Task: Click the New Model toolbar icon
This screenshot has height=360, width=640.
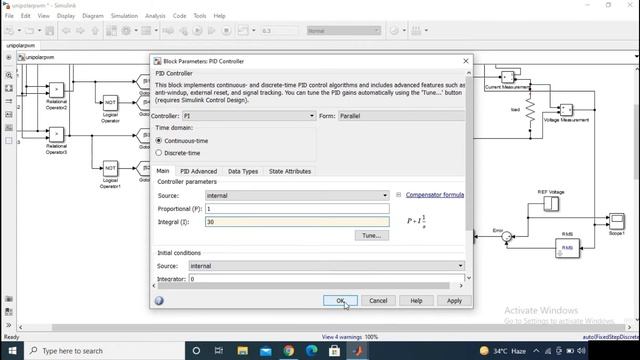Action: (x=10, y=31)
